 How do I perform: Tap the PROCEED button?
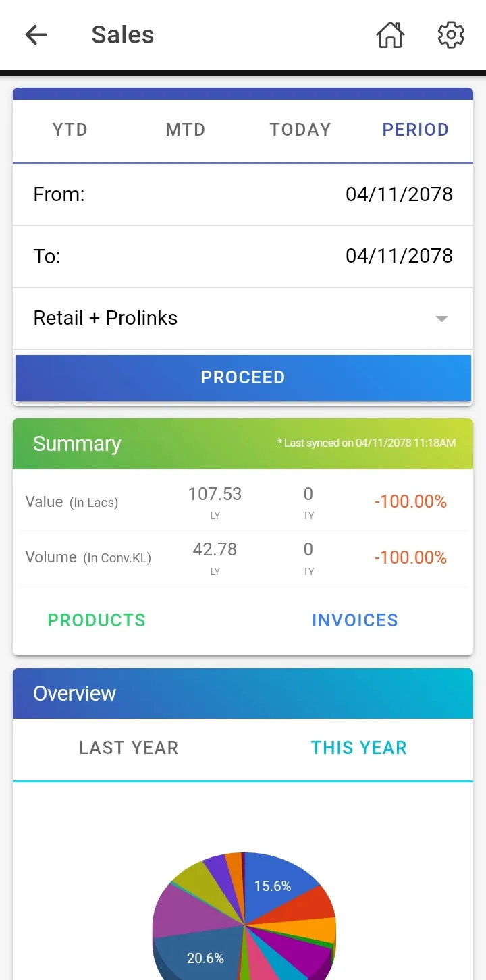pos(243,377)
